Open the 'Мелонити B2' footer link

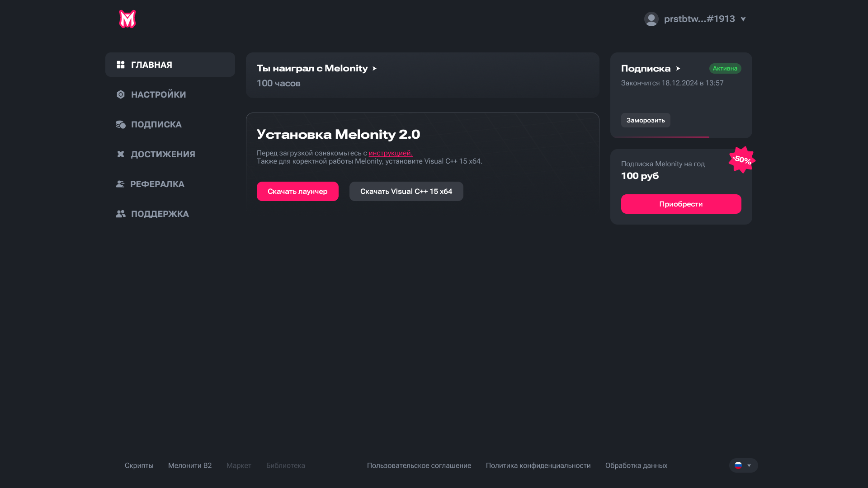coord(190,465)
